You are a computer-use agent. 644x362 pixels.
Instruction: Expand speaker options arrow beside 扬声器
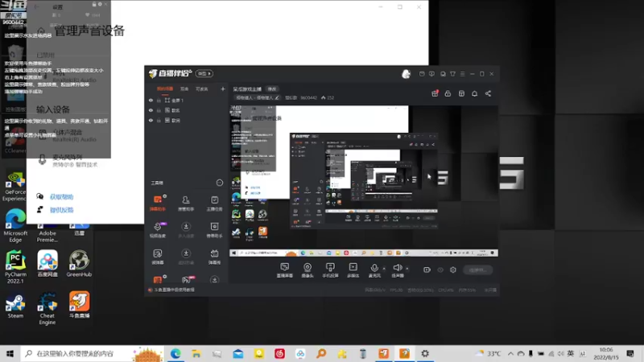[407, 269]
